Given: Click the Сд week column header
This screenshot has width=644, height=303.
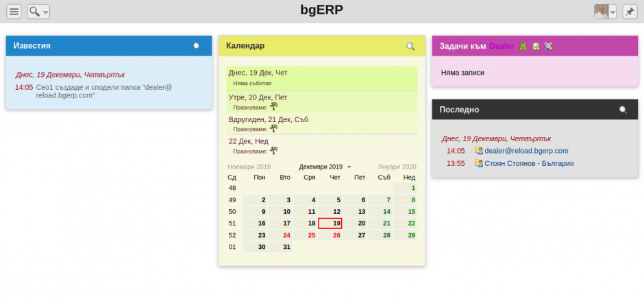Looking at the screenshot, I should coord(232,178).
